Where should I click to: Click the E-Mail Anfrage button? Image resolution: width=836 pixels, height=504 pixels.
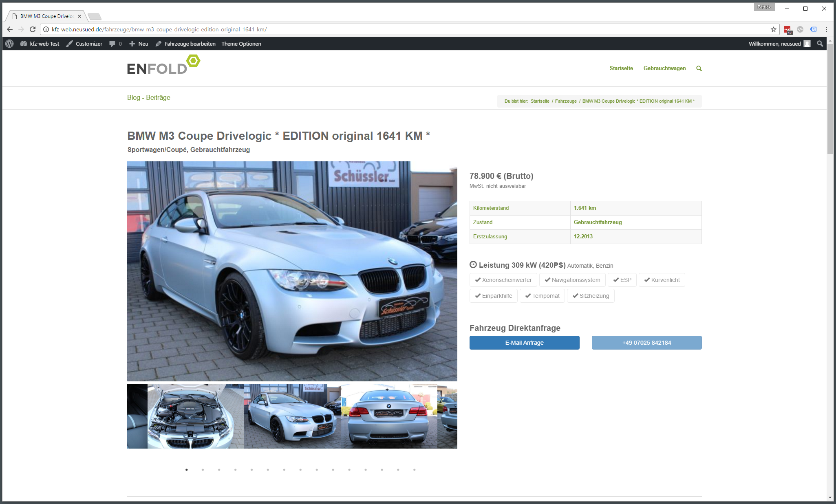(x=524, y=343)
